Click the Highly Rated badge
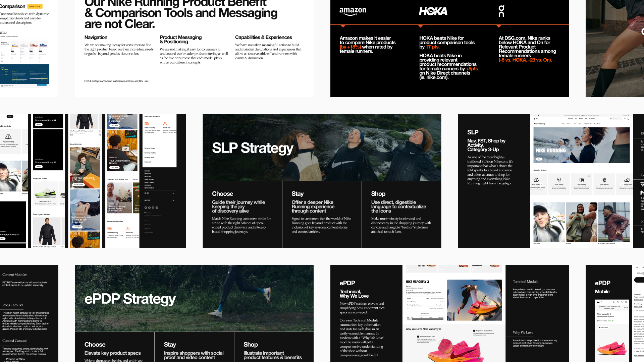The height and width of the screenshot is (362, 644). pyautogui.click(x=603, y=327)
